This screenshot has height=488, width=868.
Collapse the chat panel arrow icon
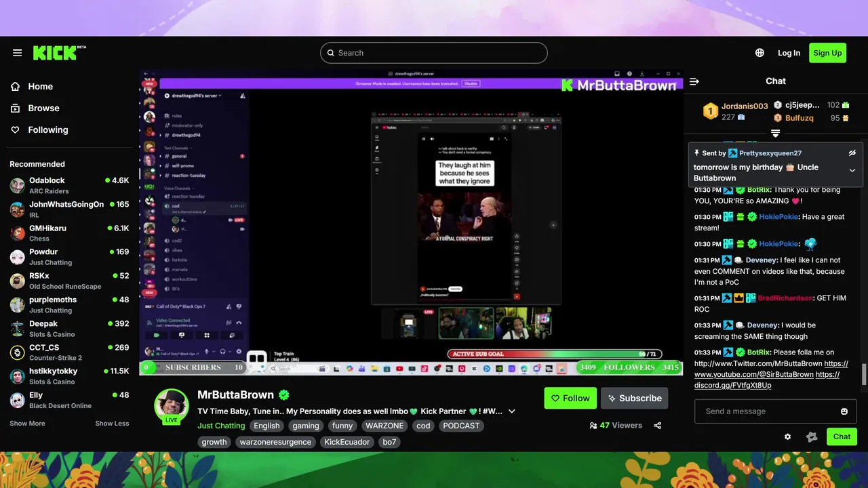coord(694,81)
